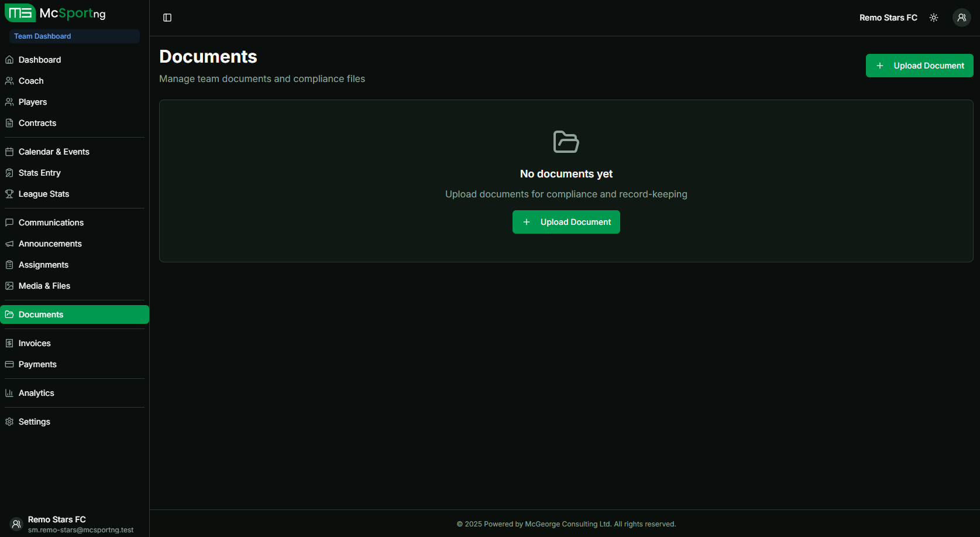Expand the Remo Stars FC account footer
This screenshot has width=980, height=537.
[70, 524]
